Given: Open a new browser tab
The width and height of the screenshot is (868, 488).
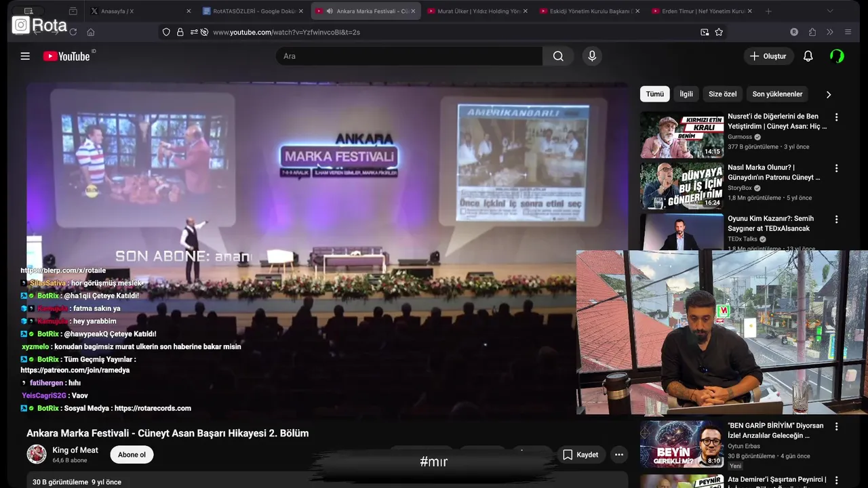Looking at the screenshot, I should click(x=768, y=12).
